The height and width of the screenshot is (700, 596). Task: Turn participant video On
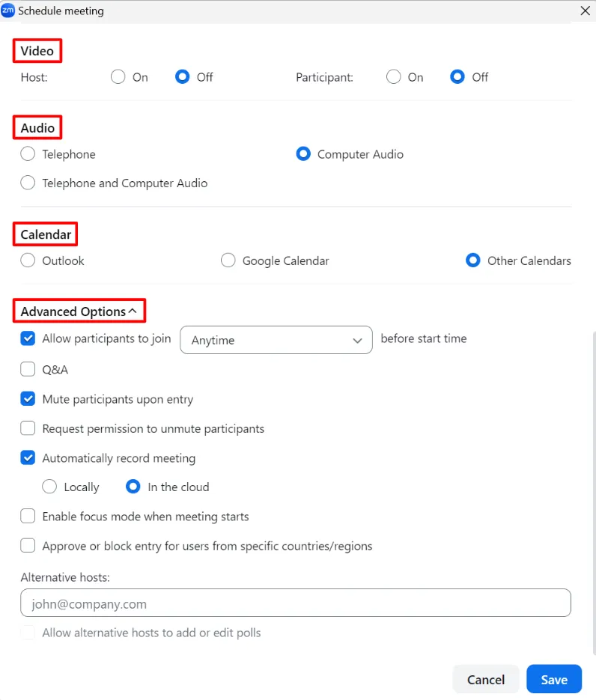[394, 77]
